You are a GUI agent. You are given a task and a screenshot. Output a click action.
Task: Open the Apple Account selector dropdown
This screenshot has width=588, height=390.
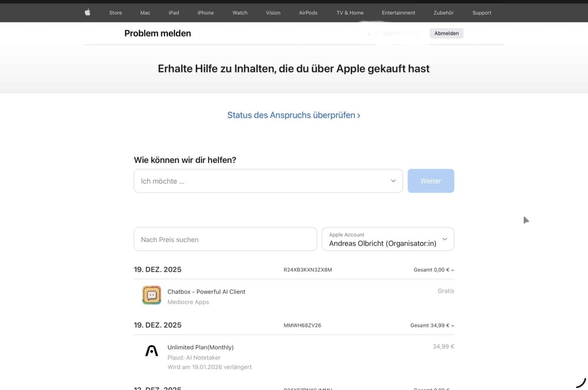388,239
